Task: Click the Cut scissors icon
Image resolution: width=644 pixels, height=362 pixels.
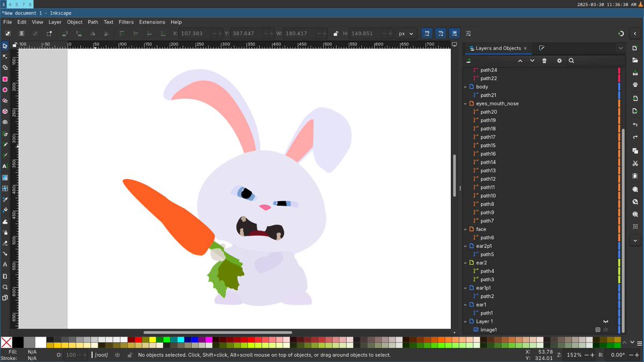Action: pyautogui.click(x=635, y=163)
